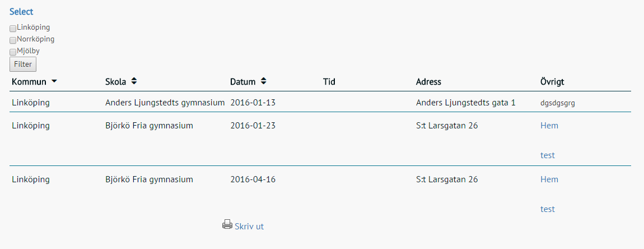Open test link in 2016-01-23 row
The width and height of the screenshot is (644, 249).
tap(548, 155)
